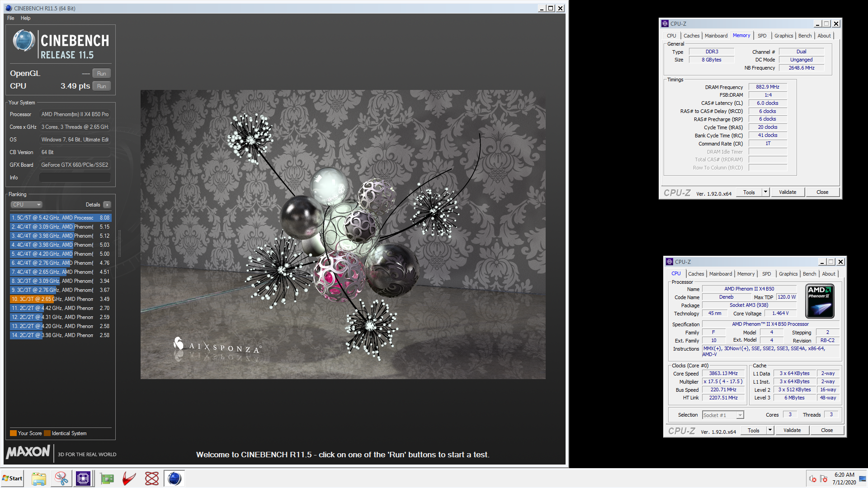Viewport: 868px width, 488px height.
Task: Open the Action Center flag tray icon
Action: 824,479
